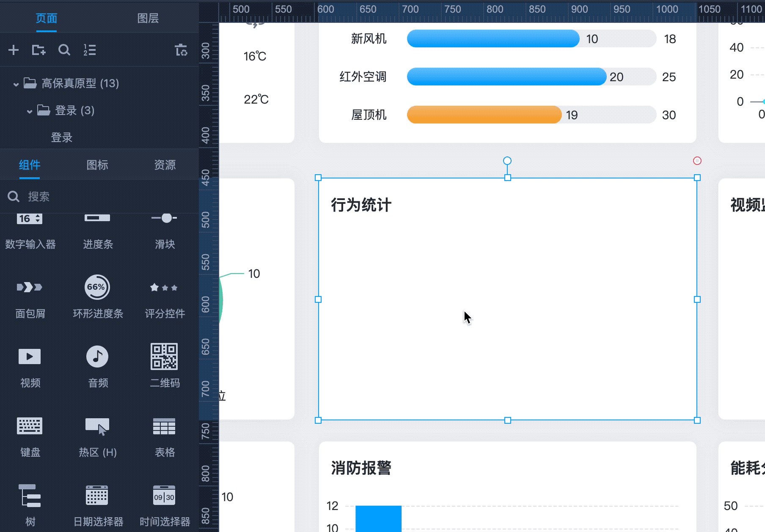This screenshot has height=532, width=765.
Task: Click the 屋顶机 orange progress bar
Action: (484, 115)
